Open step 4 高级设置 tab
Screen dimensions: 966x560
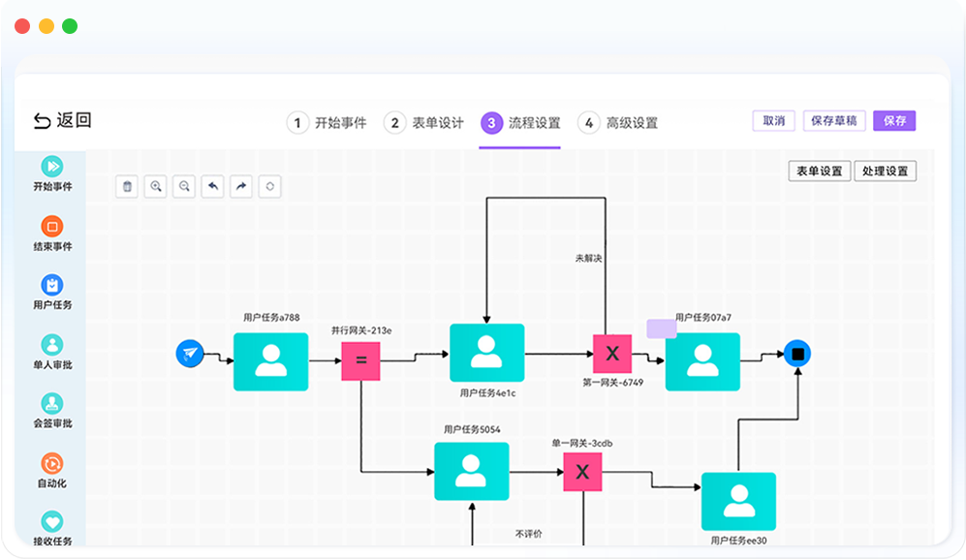click(x=619, y=123)
